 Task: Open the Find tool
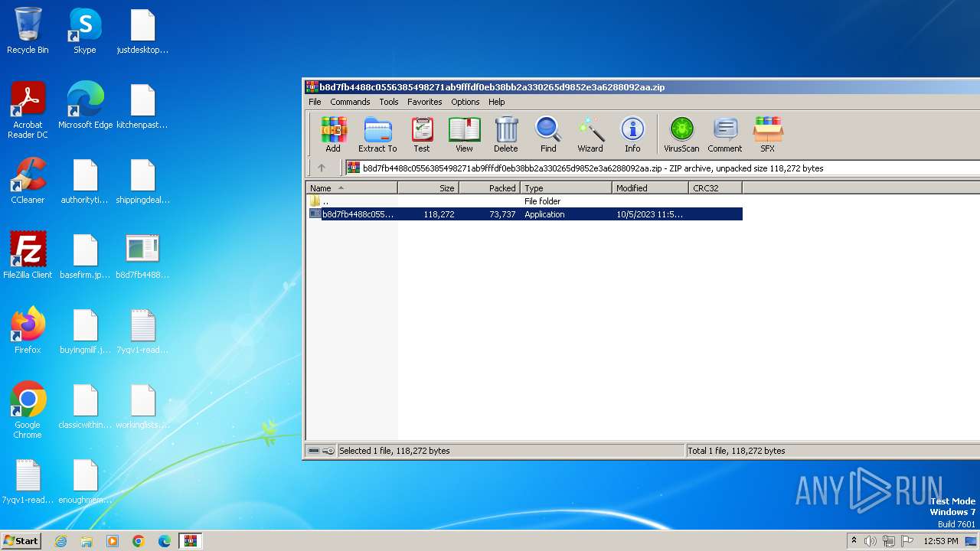(x=548, y=135)
